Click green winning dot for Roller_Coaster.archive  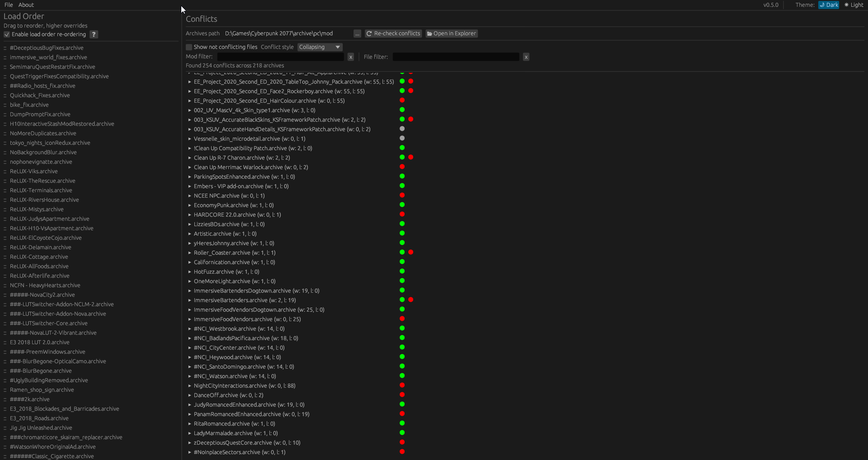402,252
